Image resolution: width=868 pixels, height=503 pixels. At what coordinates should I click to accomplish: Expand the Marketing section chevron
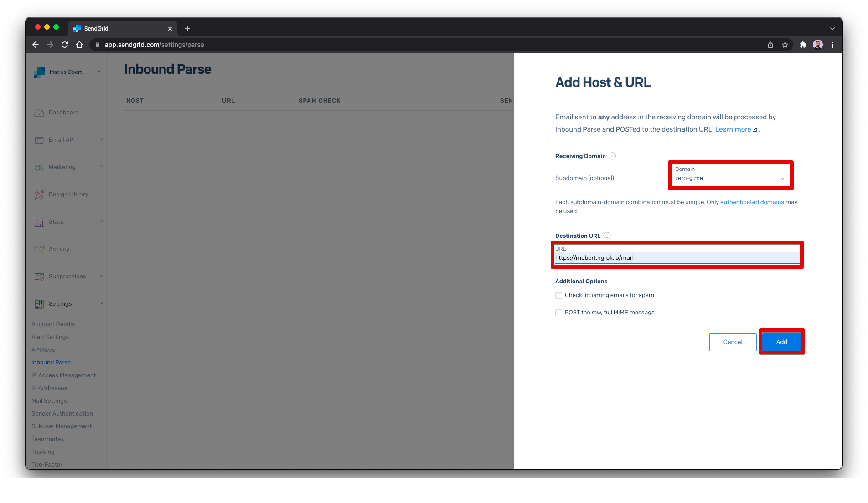101,167
